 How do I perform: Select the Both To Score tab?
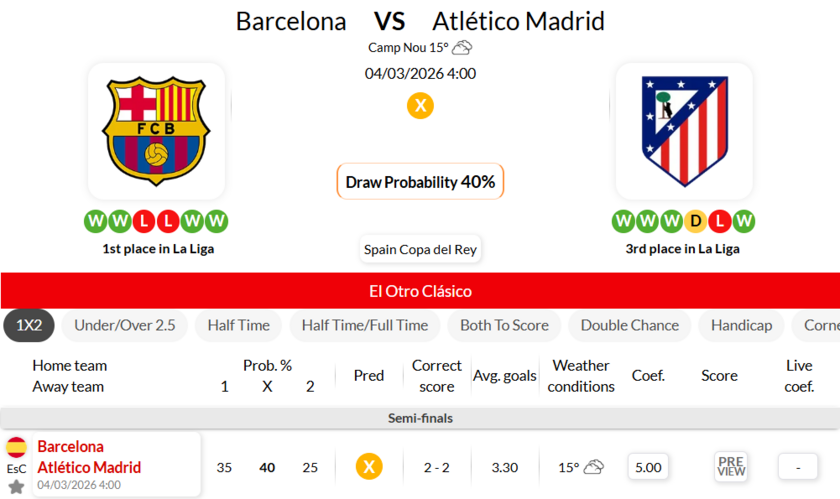[x=504, y=325]
